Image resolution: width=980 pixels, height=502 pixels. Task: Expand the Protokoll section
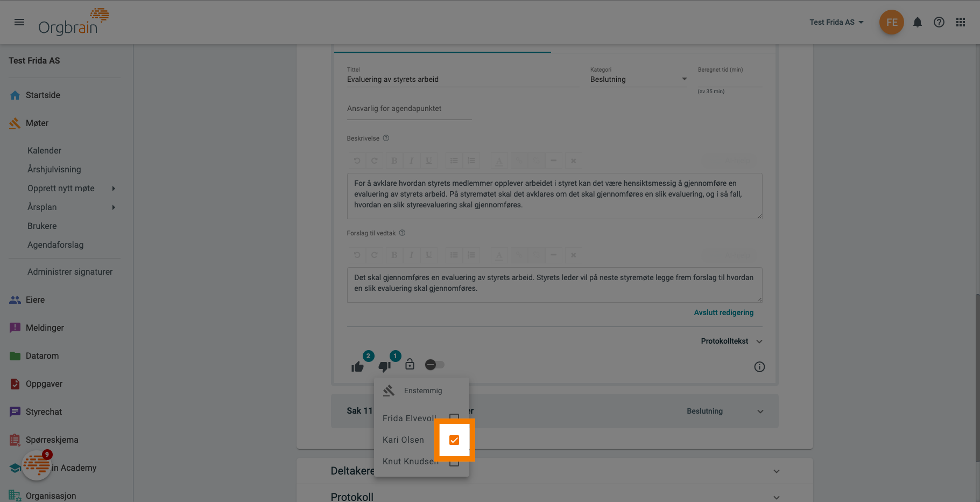coord(777,497)
